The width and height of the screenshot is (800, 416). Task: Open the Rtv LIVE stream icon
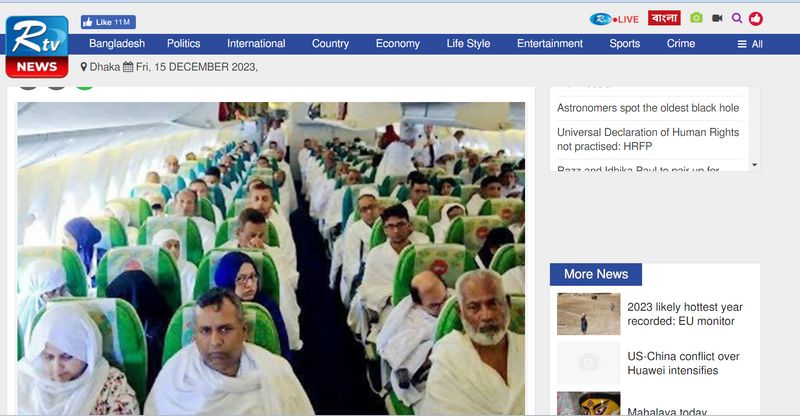coord(614,19)
